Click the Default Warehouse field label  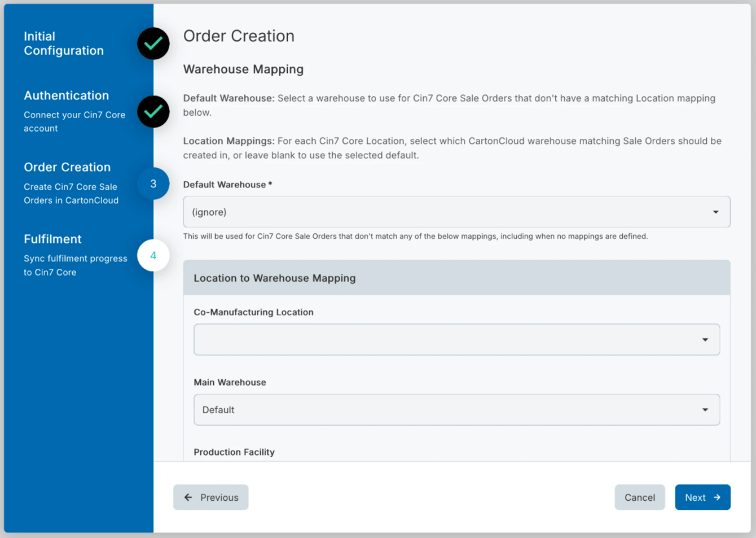click(227, 185)
